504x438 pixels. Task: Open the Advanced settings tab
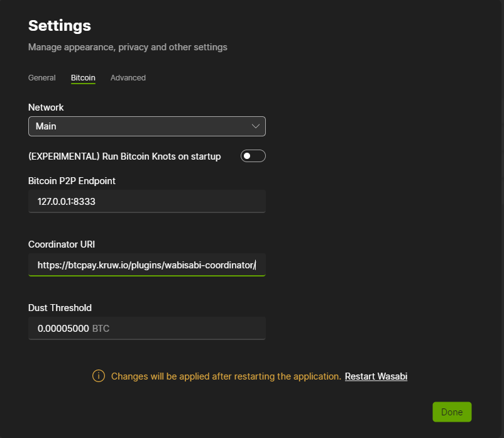tap(128, 78)
